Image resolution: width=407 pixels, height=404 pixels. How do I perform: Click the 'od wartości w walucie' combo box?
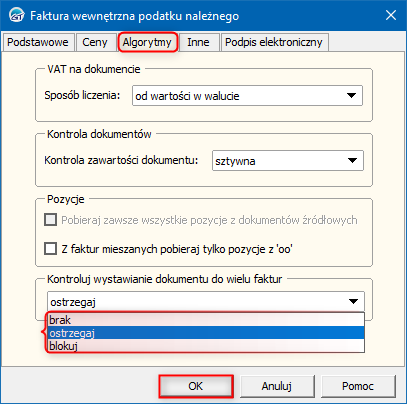coord(247,96)
